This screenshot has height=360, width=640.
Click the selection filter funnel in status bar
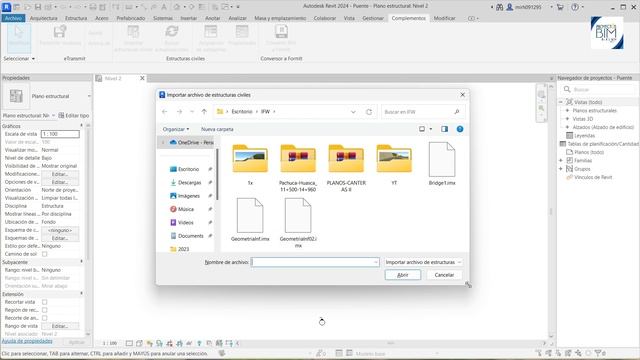pyautogui.click(x=598, y=353)
